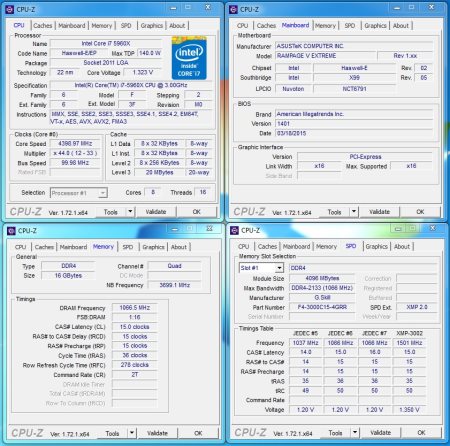Viewport: 450px width, 446px height.
Task: Click OK in the CPU window
Action: pos(197,212)
